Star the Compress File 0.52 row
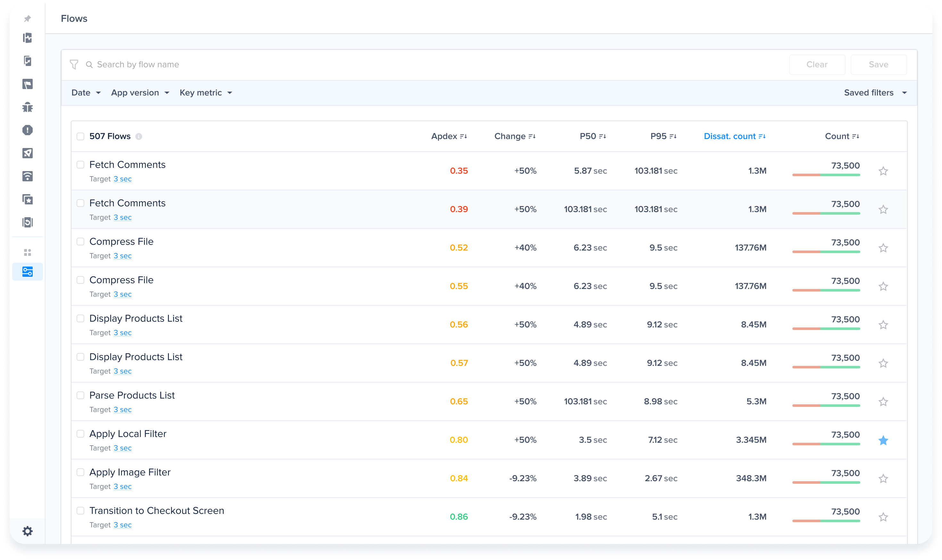The height and width of the screenshot is (560, 942). [x=883, y=248]
